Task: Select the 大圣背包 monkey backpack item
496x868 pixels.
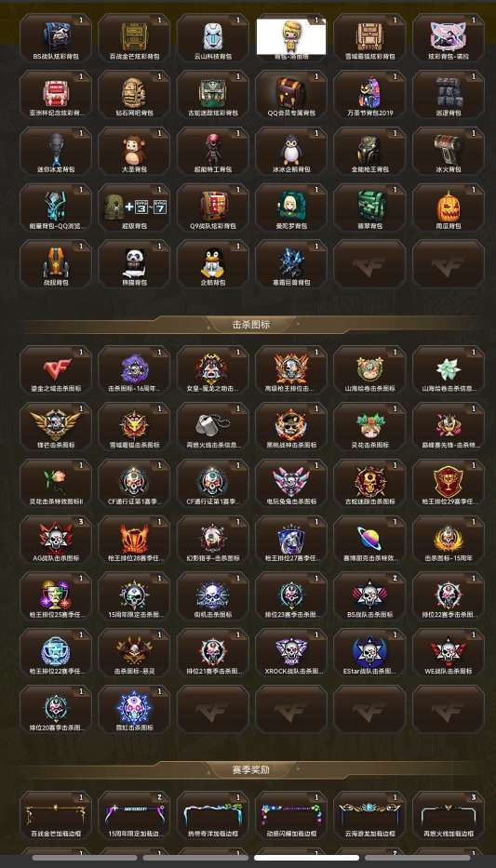Action: 134,151
